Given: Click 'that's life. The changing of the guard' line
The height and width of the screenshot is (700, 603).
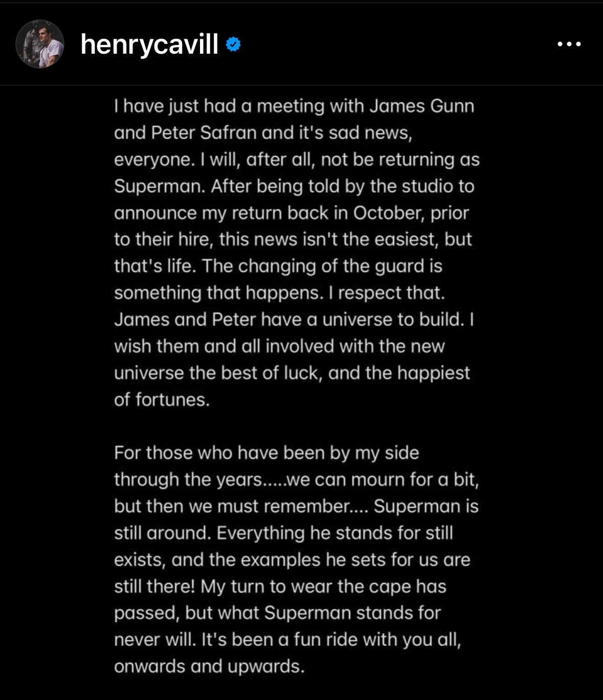Looking at the screenshot, I should pos(278,266).
